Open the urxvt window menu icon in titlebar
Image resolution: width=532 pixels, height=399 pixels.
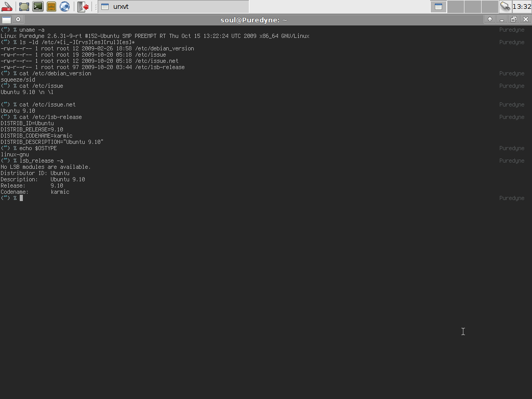click(6, 20)
